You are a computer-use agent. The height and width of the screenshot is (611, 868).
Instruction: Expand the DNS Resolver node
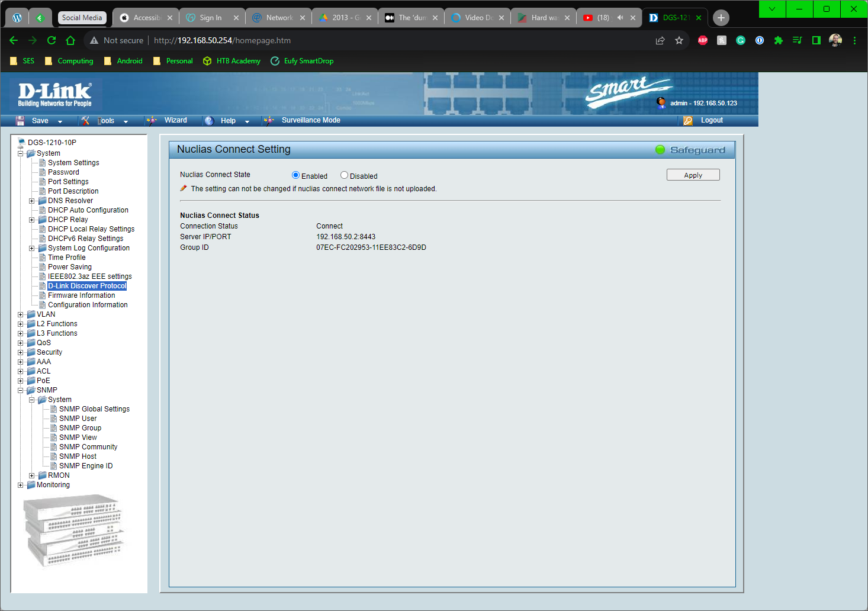tap(32, 201)
